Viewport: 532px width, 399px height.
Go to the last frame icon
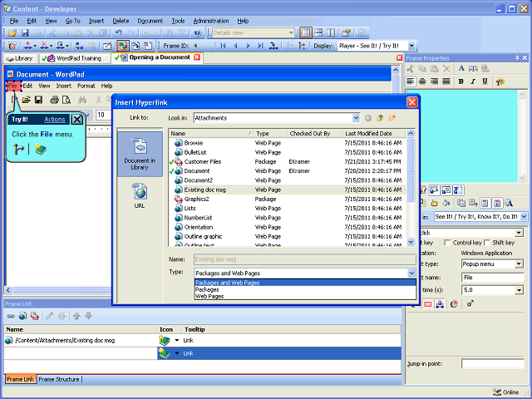260,46
